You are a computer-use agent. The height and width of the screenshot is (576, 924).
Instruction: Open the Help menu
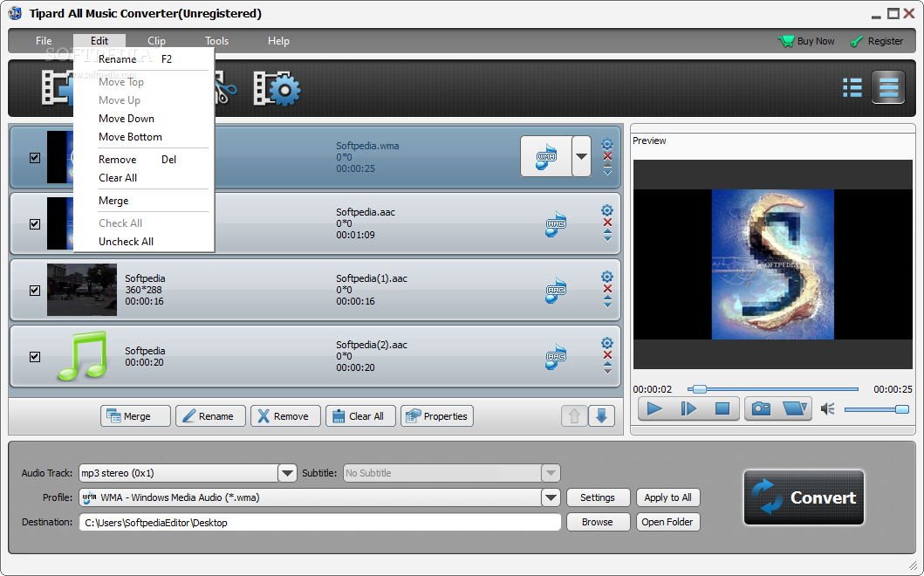click(278, 41)
